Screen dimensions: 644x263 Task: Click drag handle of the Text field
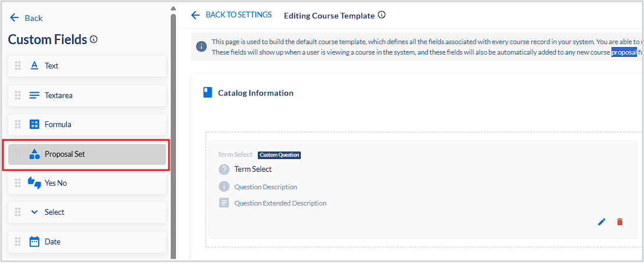click(17, 66)
